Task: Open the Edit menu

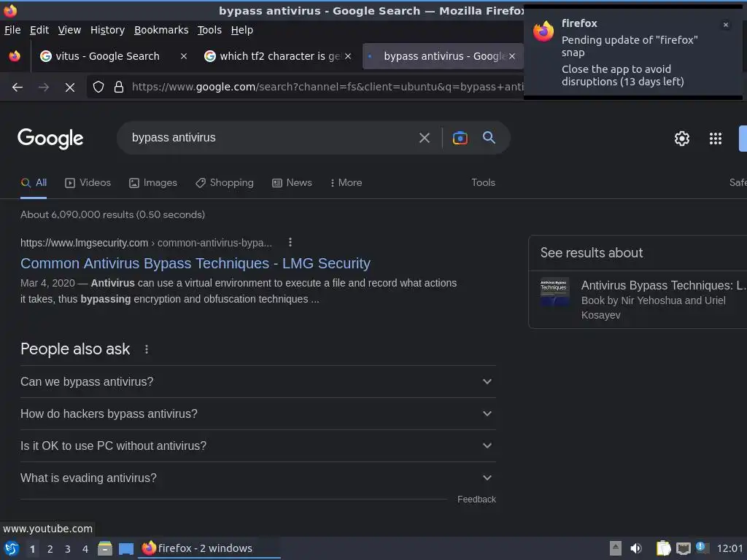Action: (x=39, y=30)
